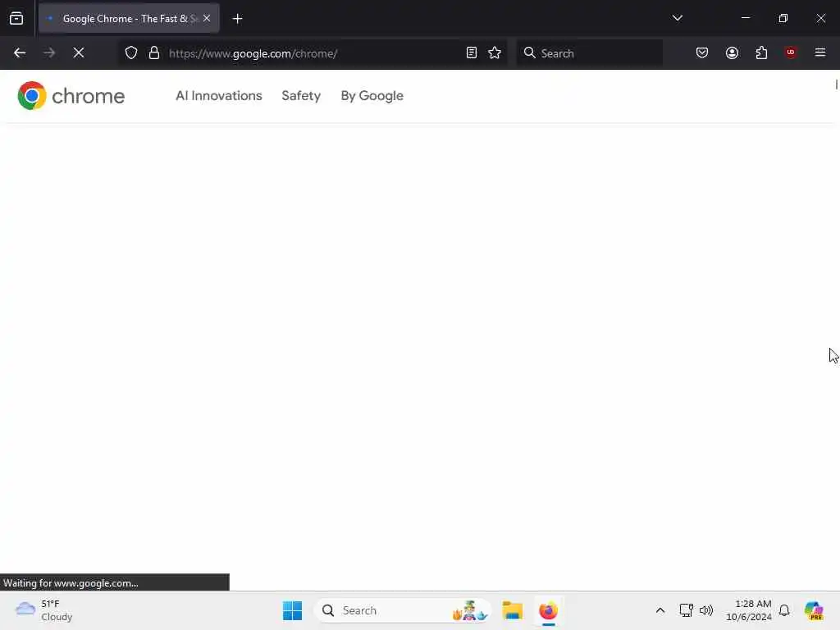
Task: Click the Chrome logo on the page
Action: [71, 96]
